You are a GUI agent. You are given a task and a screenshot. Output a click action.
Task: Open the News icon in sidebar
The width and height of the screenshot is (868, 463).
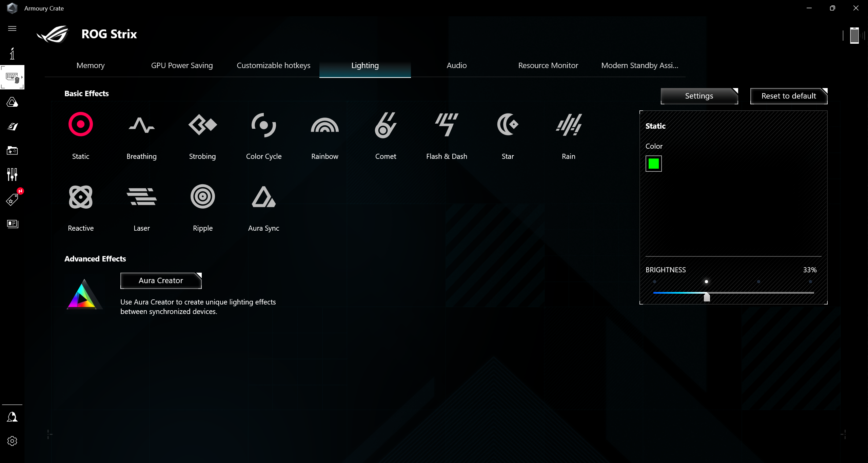(12, 224)
